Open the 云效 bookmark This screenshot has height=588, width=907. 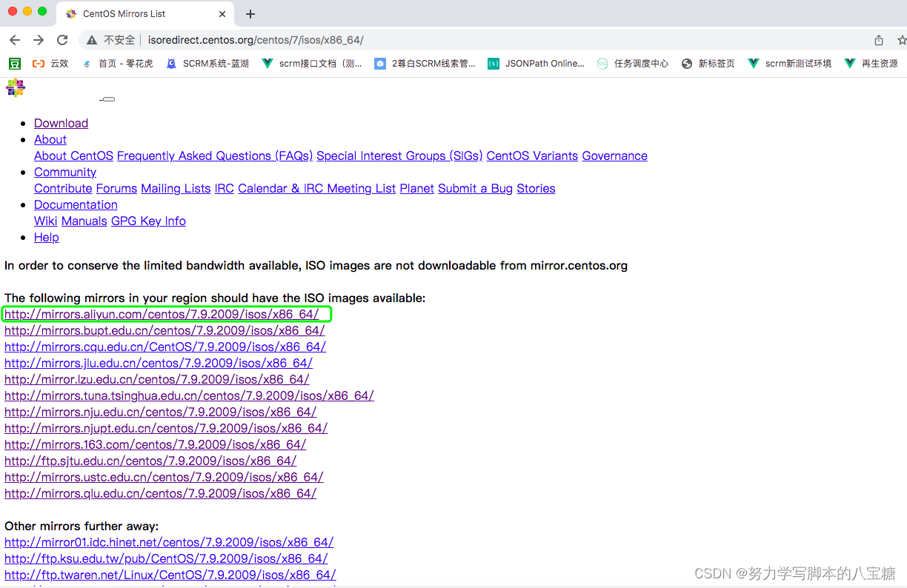(x=50, y=64)
